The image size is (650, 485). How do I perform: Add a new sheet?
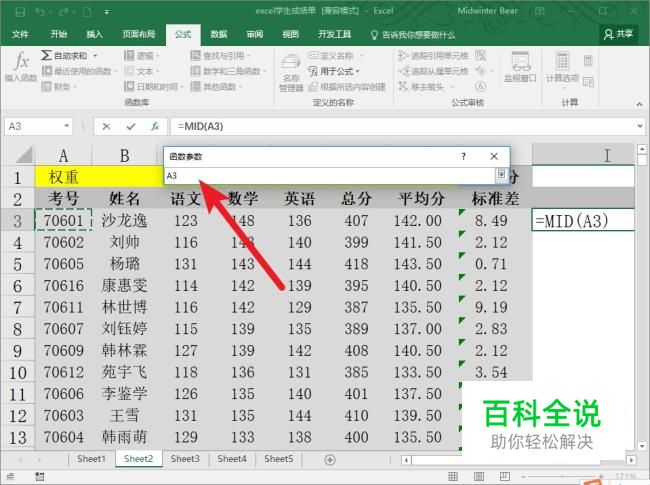coord(330,460)
